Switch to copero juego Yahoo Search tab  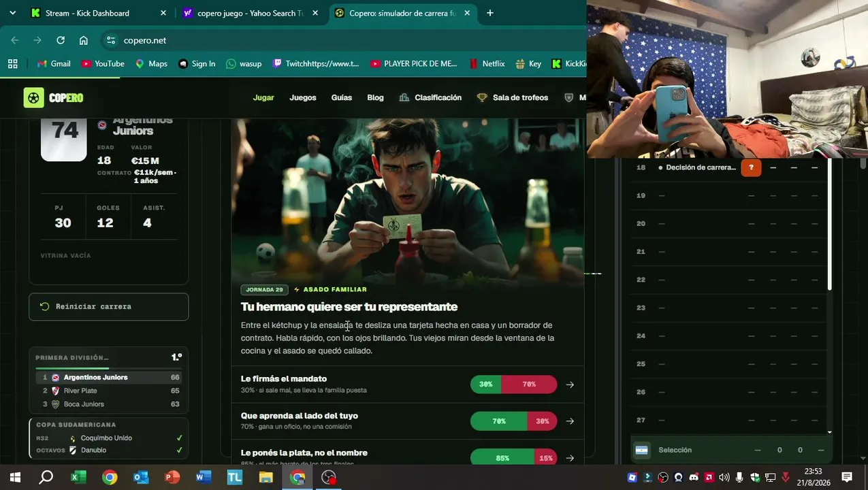(250, 13)
